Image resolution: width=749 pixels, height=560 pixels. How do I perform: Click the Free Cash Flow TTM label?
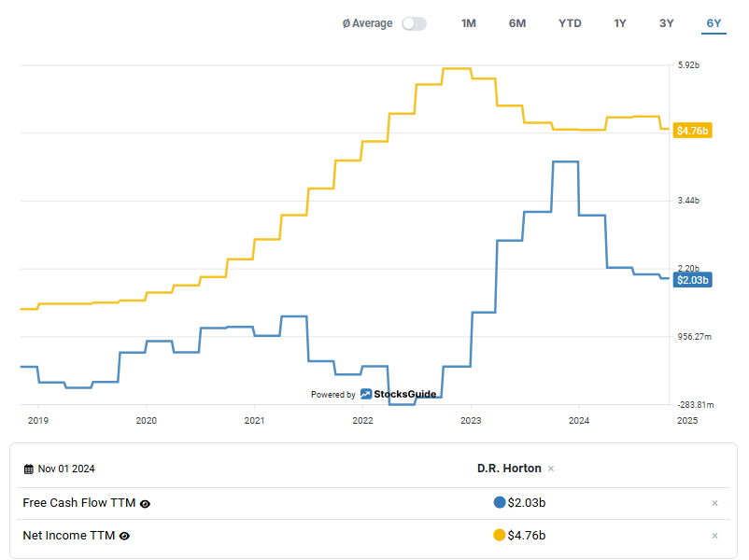79,503
